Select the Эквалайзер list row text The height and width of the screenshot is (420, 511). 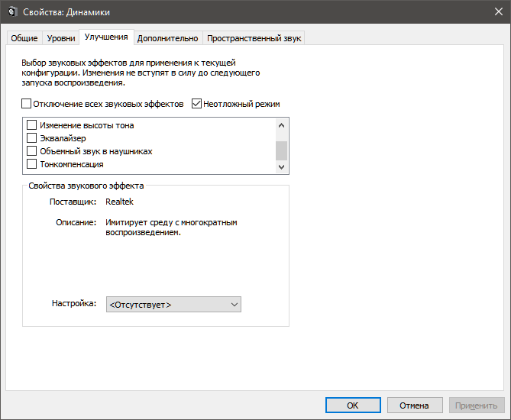click(x=63, y=138)
